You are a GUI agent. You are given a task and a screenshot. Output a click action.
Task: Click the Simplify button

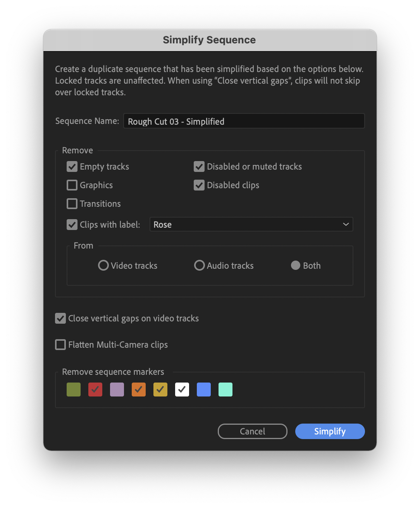tap(330, 431)
